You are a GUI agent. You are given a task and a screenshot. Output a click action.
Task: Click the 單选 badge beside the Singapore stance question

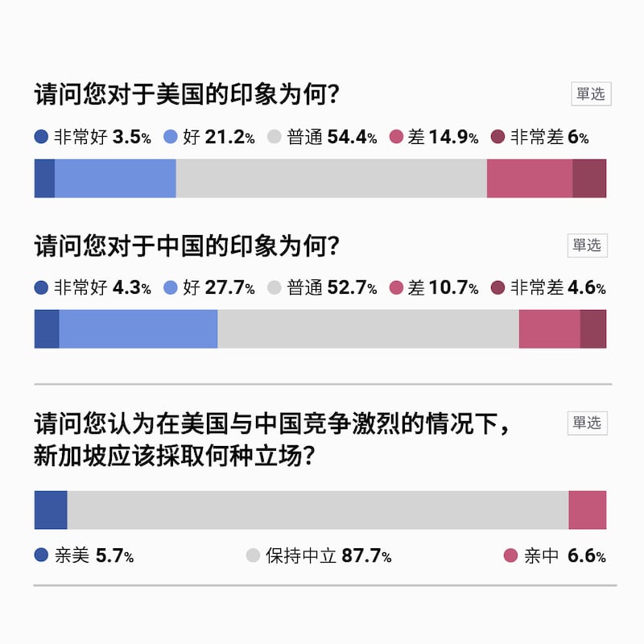[587, 423]
